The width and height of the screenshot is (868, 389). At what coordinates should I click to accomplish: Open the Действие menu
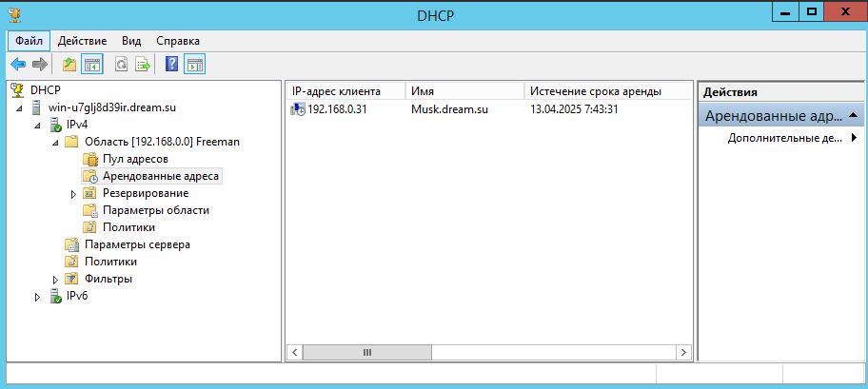coord(82,41)
